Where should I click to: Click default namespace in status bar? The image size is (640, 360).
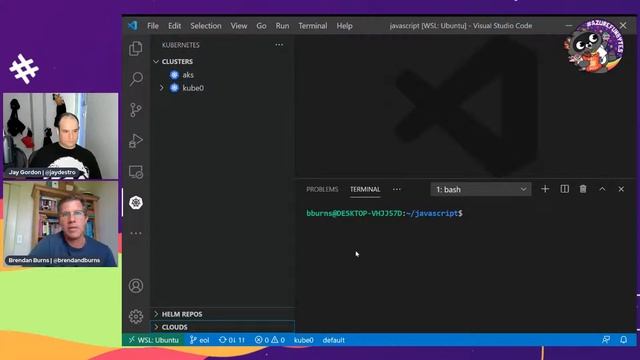(x=333, y=340)
